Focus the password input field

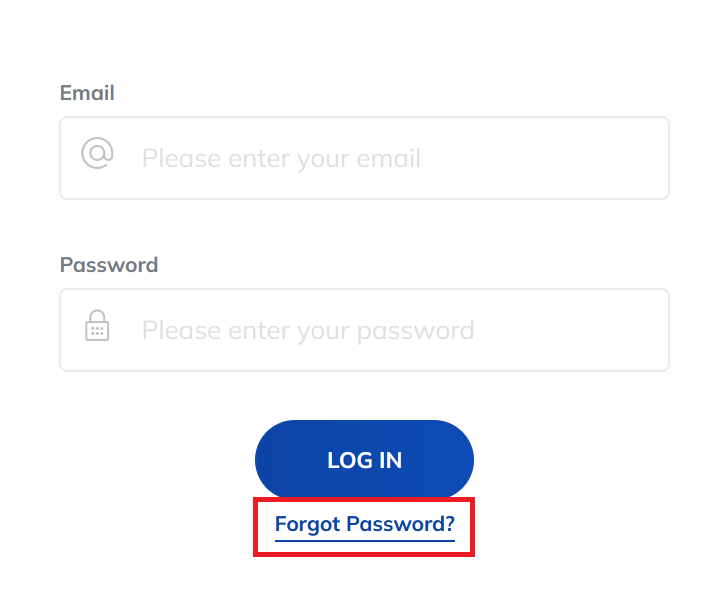click(x=364, y=330)
